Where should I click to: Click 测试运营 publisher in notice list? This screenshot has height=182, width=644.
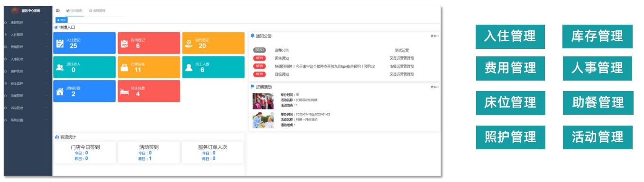click(x=402, y=50)
